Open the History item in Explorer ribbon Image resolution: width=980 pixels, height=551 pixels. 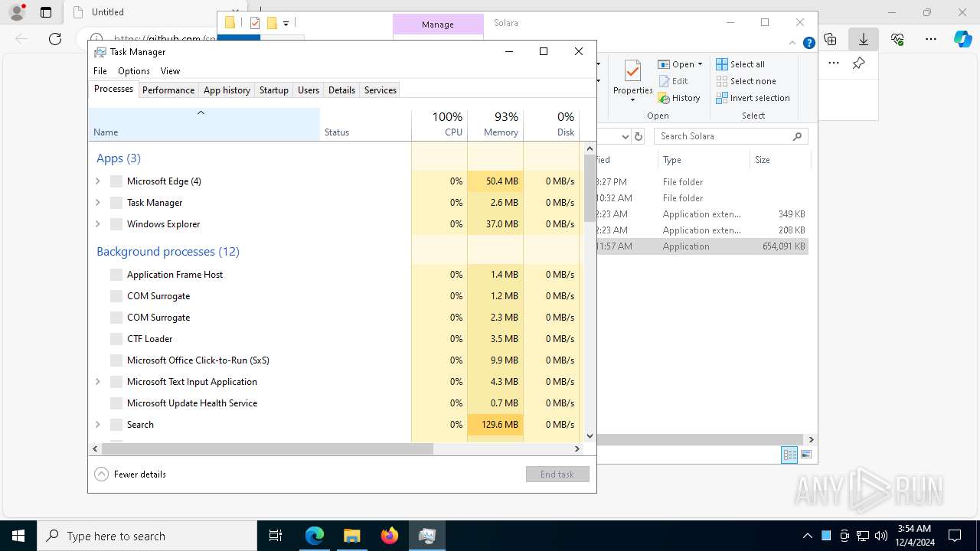click(679, 98)
